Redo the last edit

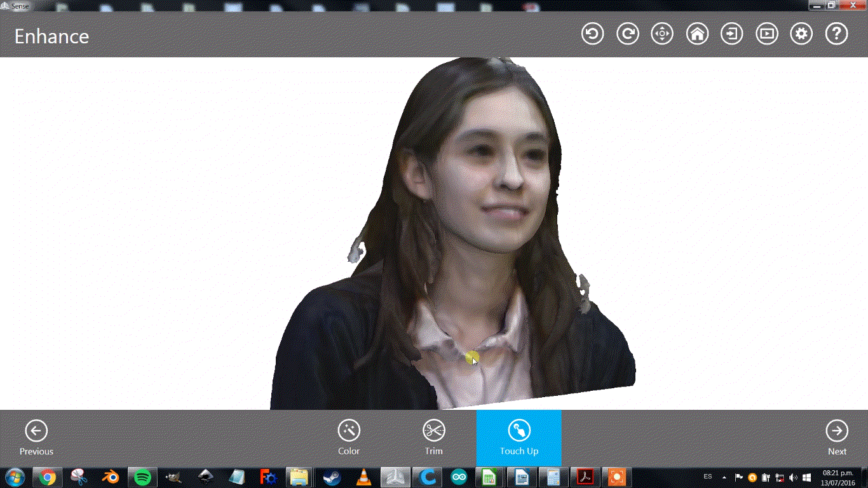point(627,33)
